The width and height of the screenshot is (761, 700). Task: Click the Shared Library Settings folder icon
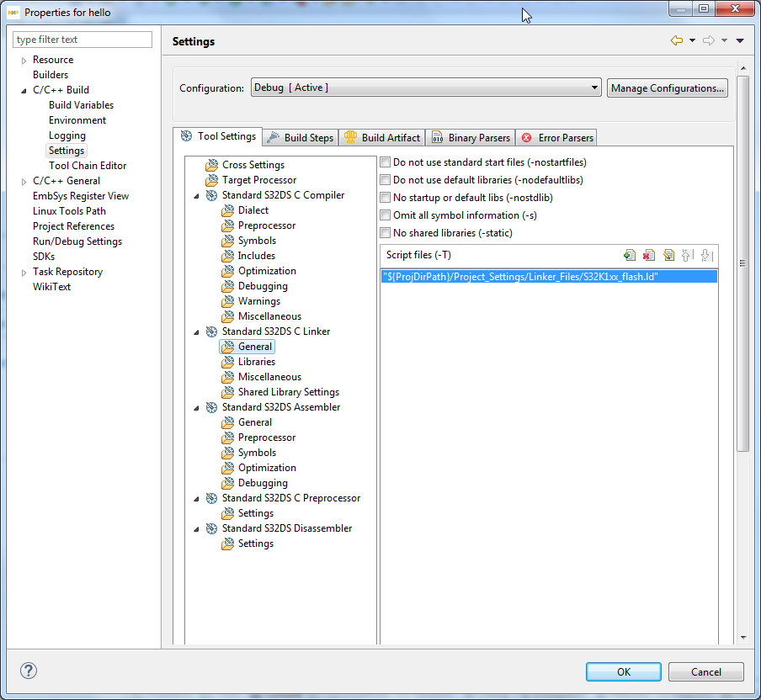click(x=227, y=392)
